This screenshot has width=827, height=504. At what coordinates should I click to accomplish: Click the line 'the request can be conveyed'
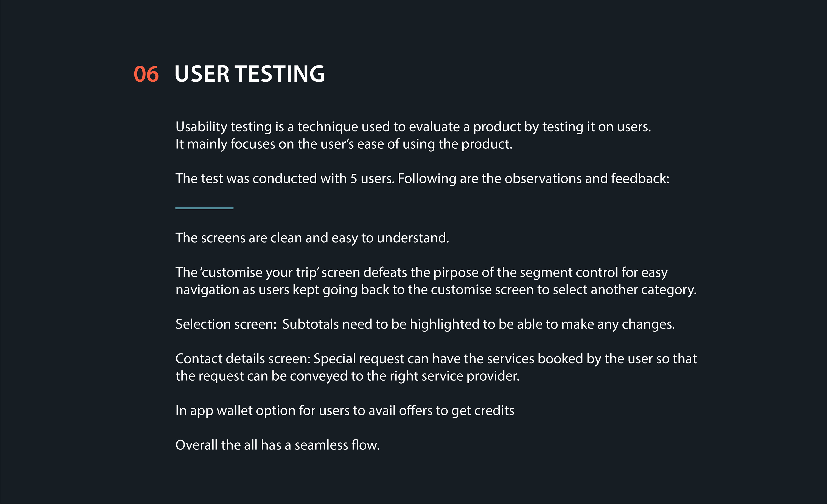[x=347, y=376]
